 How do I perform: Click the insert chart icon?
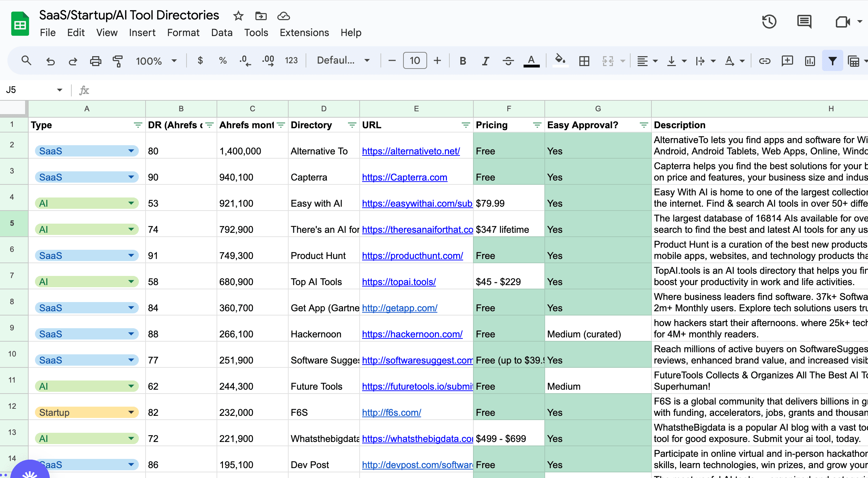coord(810,61)
